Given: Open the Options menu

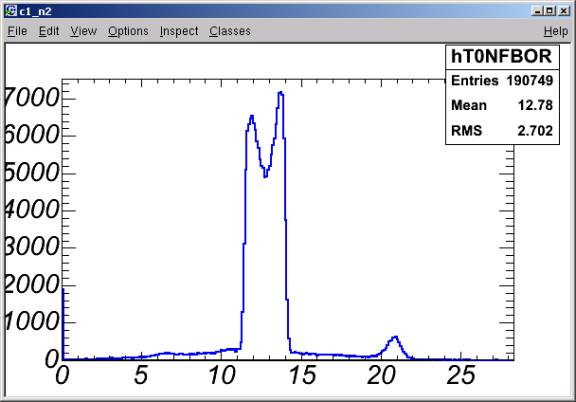Looking at the screenshot, I should tap(128, 31).
